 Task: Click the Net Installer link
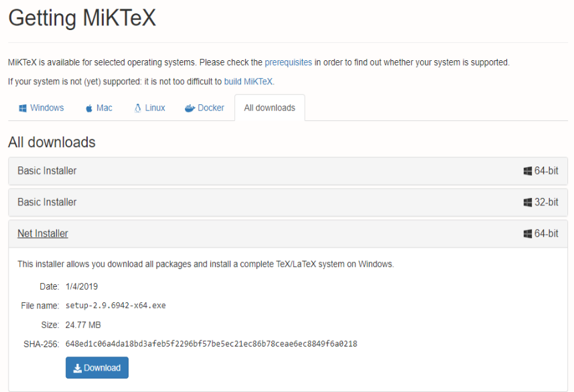click(42, 233)
